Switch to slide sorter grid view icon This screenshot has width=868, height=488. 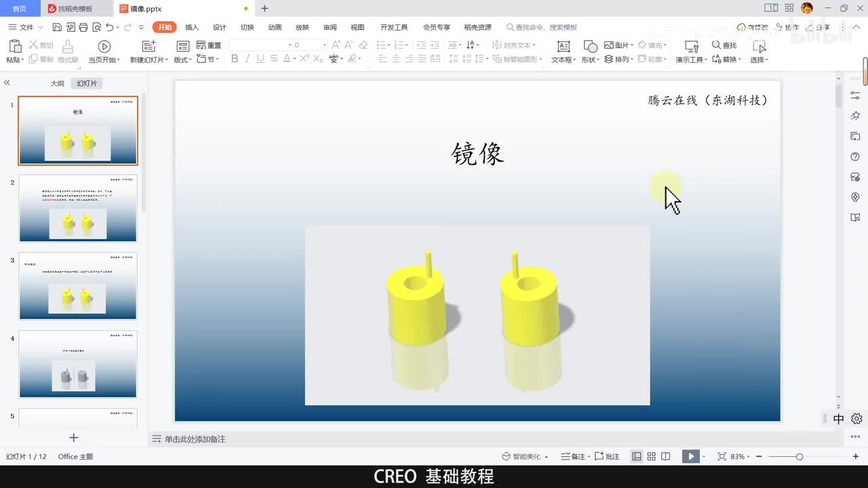(x=652, y=457)
